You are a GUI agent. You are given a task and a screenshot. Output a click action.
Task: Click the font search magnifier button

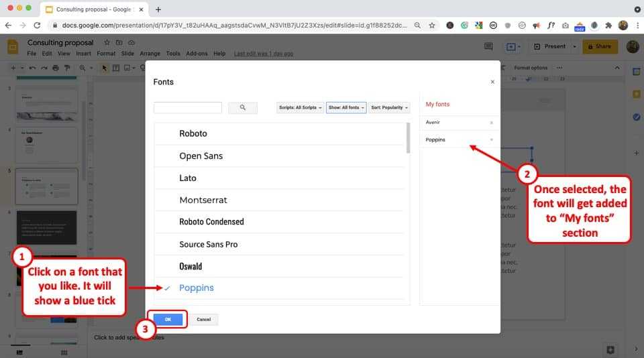[242, 107]
